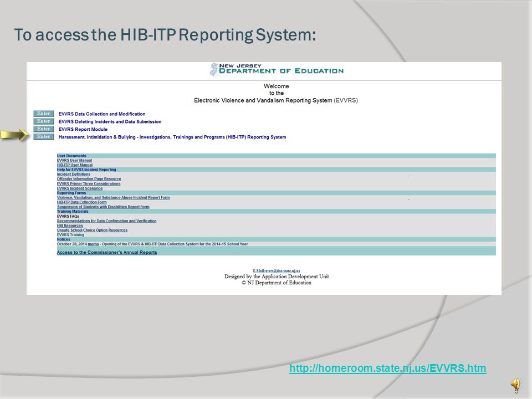Click EVVRS Training text
Image resolution: width=532 pixels, height=399 pixels.
pos(70,235)
